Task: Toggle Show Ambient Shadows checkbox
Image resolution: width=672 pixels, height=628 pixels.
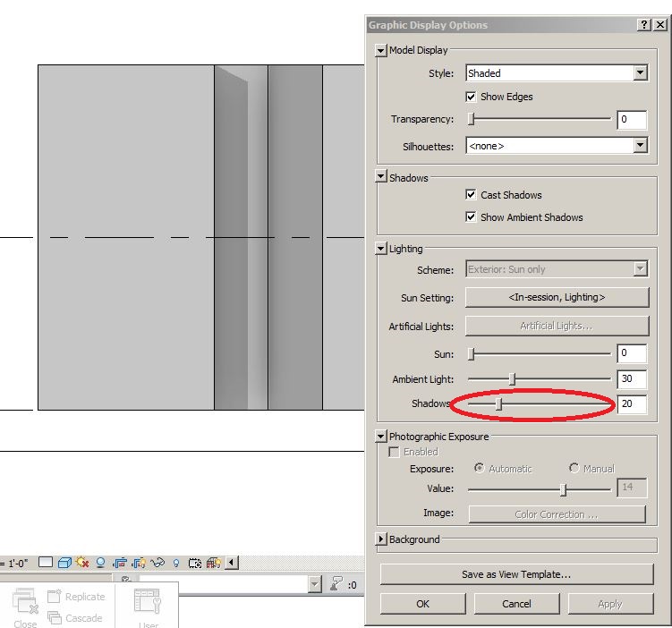Action: pyautogui.click(x=471, y=216)
